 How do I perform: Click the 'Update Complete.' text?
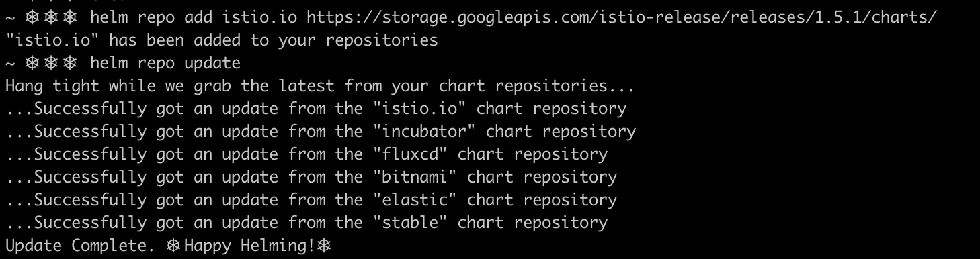click(x=80, y=246)
